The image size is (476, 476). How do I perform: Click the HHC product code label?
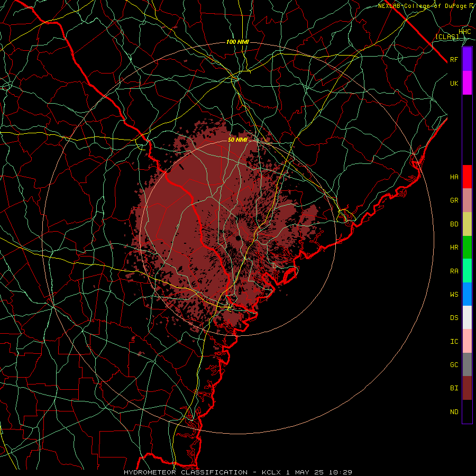pos(465,32)
